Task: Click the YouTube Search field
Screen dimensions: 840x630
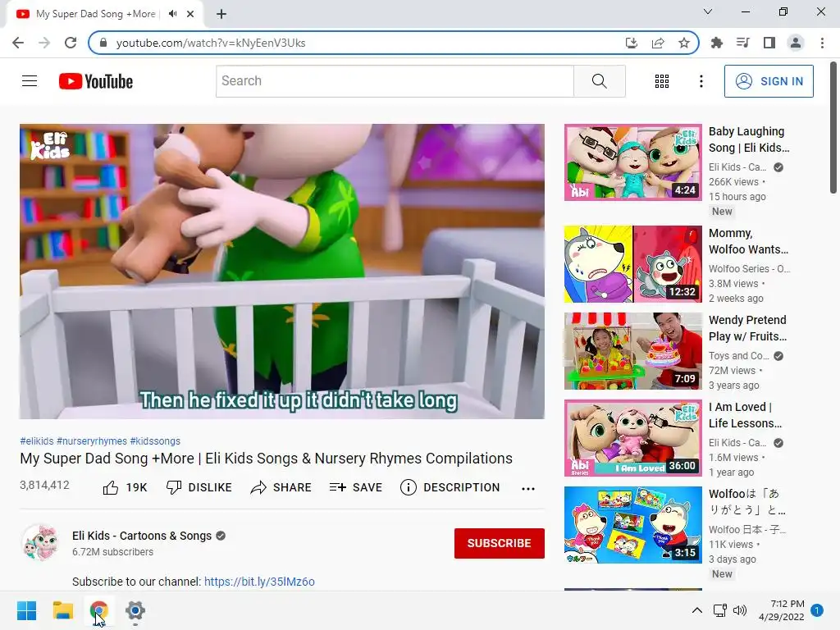Action: 395,81
